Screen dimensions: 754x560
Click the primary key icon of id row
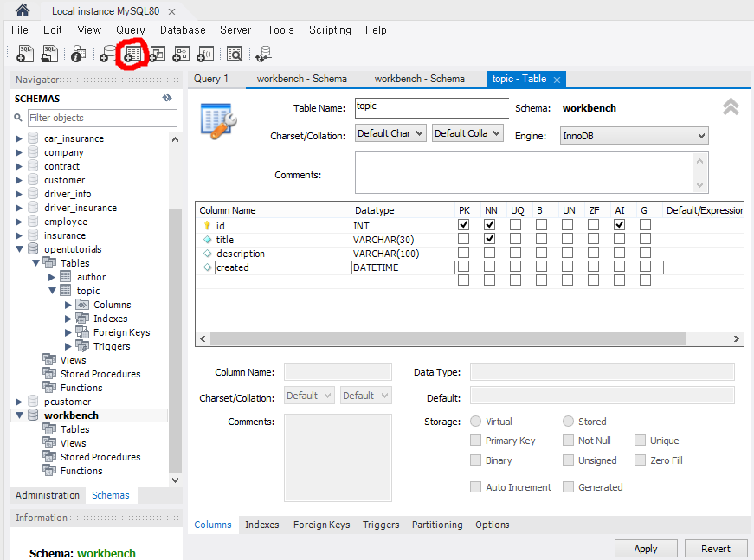click(207, 225)
